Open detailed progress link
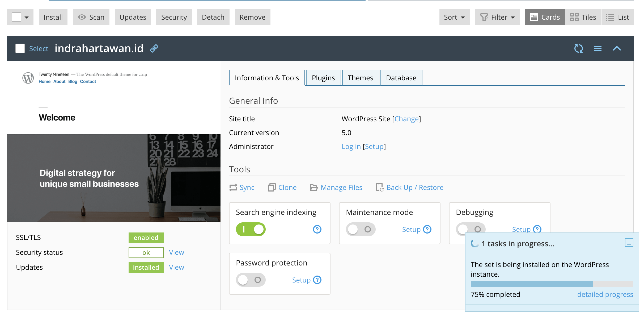Image resolution: width=644 pixels, height=316 pixels. pyautogui.click(x=605, y=294)
